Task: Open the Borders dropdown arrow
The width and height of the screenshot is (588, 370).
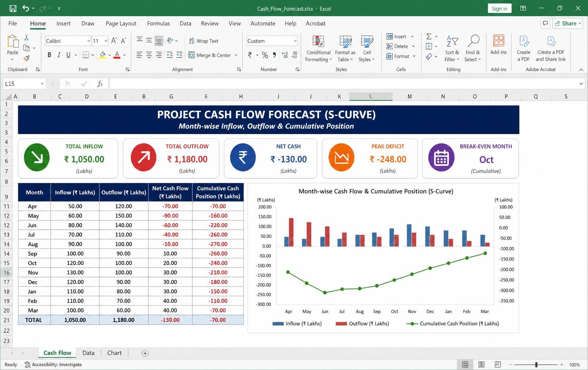Action: point(93,55)
